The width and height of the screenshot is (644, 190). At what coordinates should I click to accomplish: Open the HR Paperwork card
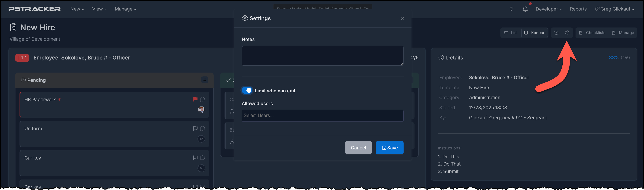(114, 105)
